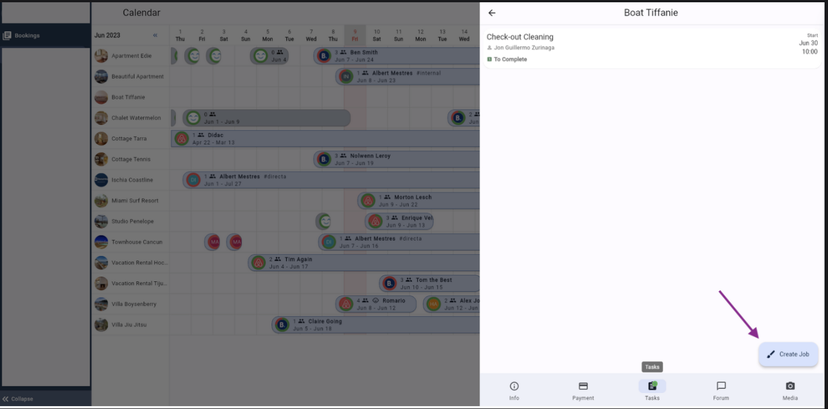The width and height of the screenshot is (828, 409).
Task: Open Albert Mestres #internal booking
Action: click(407, 77)
